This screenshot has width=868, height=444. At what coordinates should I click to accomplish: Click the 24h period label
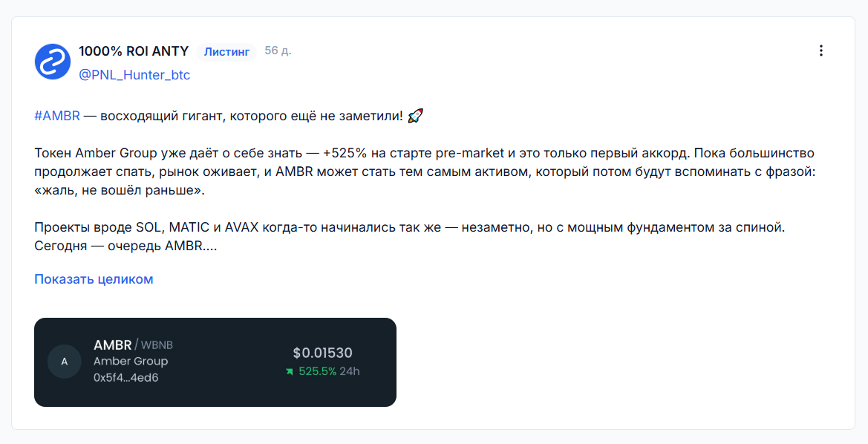(350, 371)
